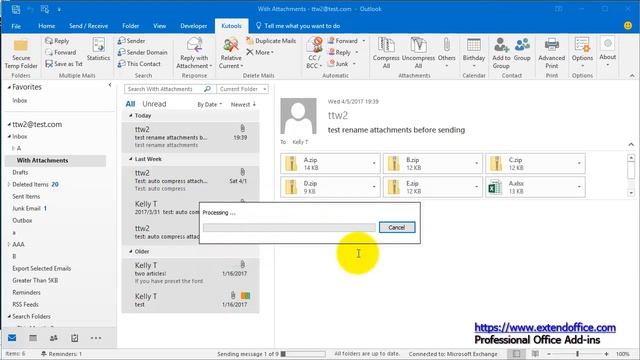This screenshot has height=360, width=640.
Task: Switch to People view icon
Action: pyautogui.click(x=53, y=338)
